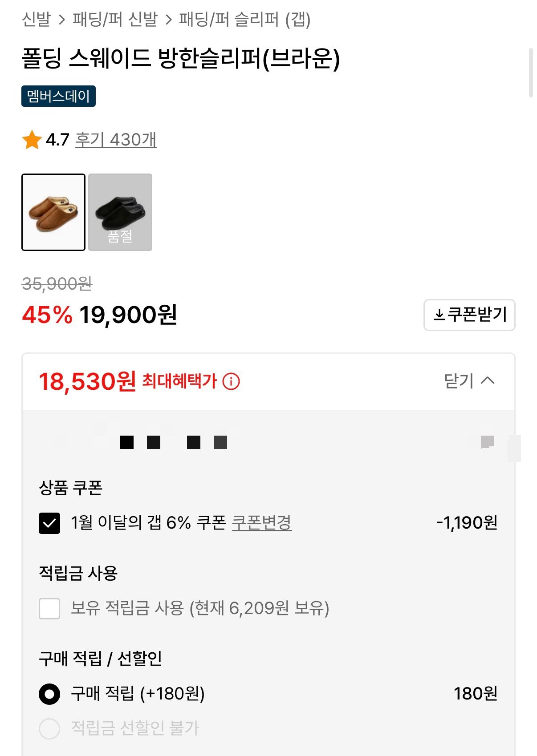537x756 pixels.
Task: Uncheck the 1월 이달의 갭 6% 쿠폰 checkbox
Action: [49, 523]
